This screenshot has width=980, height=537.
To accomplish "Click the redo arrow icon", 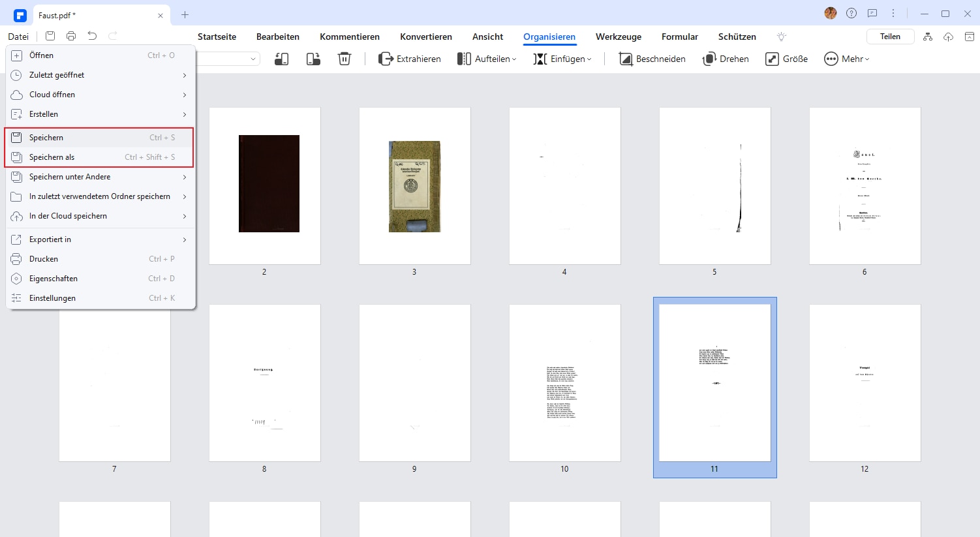I will point(113,37).
